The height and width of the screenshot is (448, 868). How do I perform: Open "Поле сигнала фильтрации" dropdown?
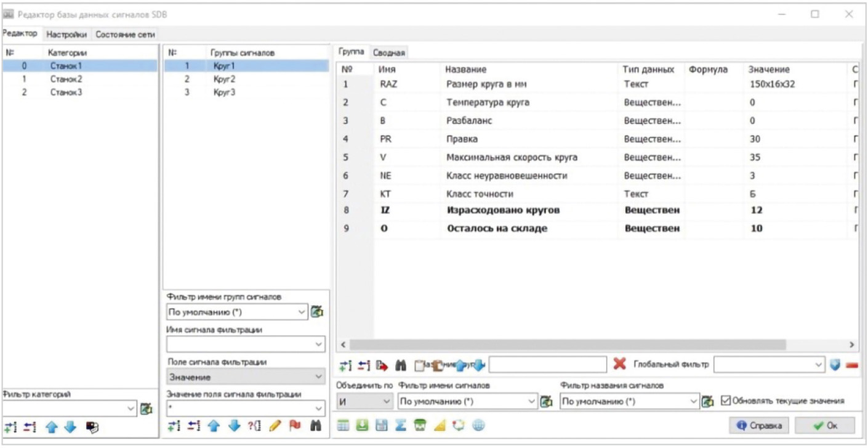[246, 376]
